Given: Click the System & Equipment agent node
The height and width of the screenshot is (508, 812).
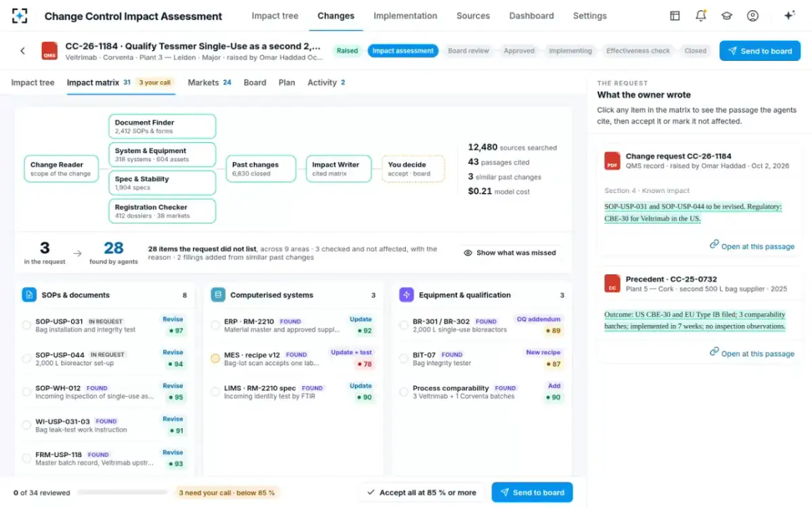Looking at the screenshot, I should (x=162, y=155).
